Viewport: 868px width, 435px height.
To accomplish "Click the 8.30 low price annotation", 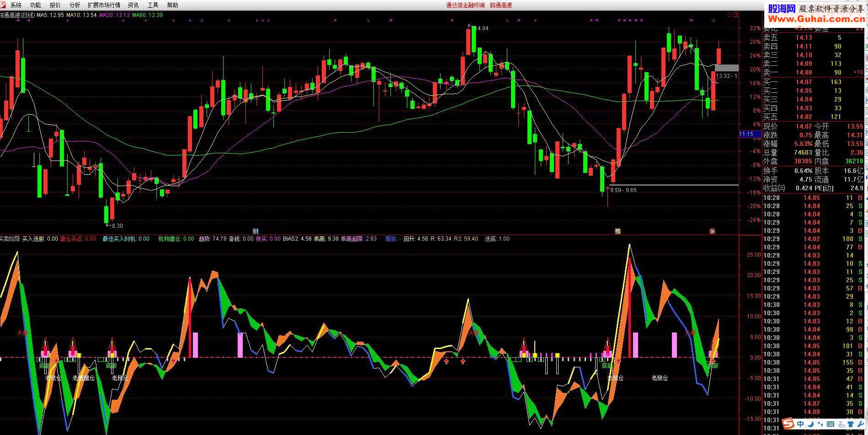I will (x=117, y=226).
